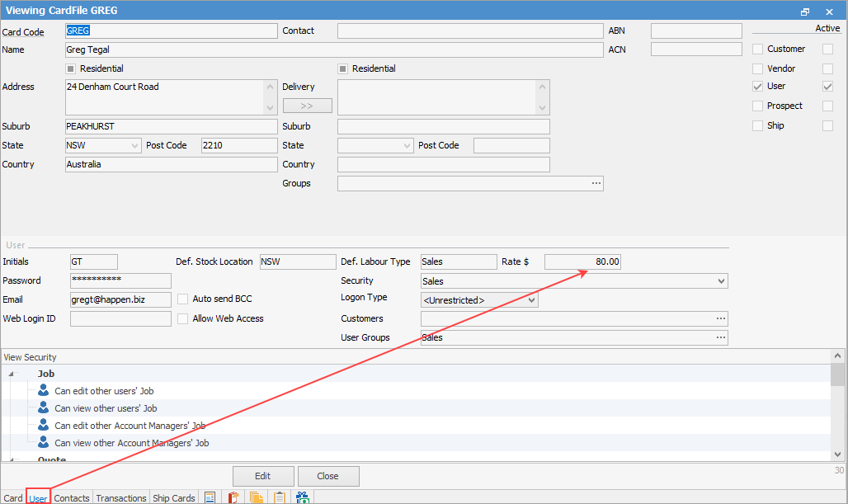The image size is (848, 504).
Task: Open the Customers ellipsis picker
Action: click(x=720, y=318)
